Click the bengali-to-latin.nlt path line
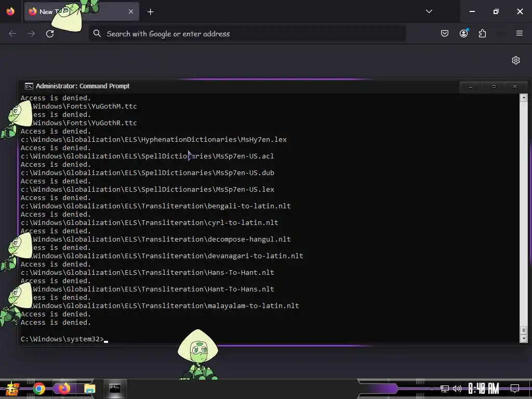 point(156,206)
